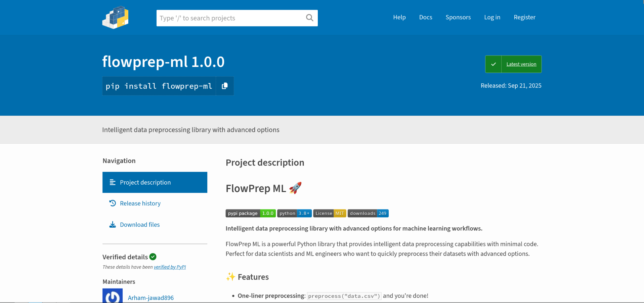The image size is (644, 303).
Task: Click the PyPI logo to go home
Action: pyautogui.click(x=115, y=17)
